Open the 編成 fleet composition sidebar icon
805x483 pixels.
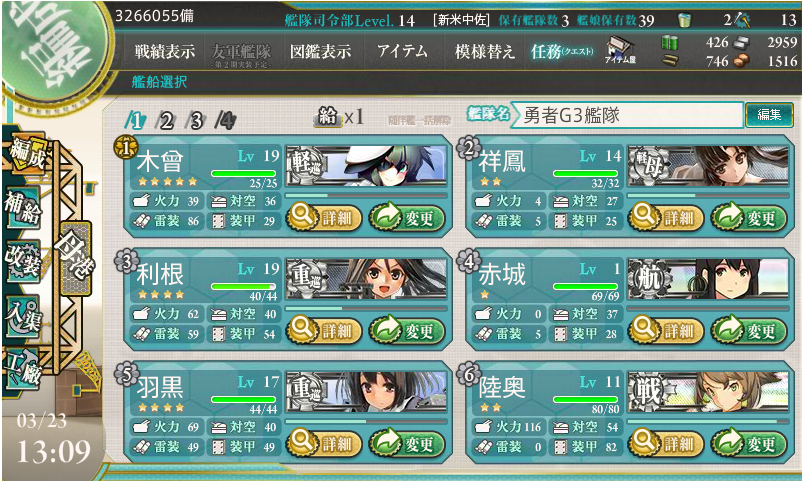pyautogui.click(x=27, y=154)
